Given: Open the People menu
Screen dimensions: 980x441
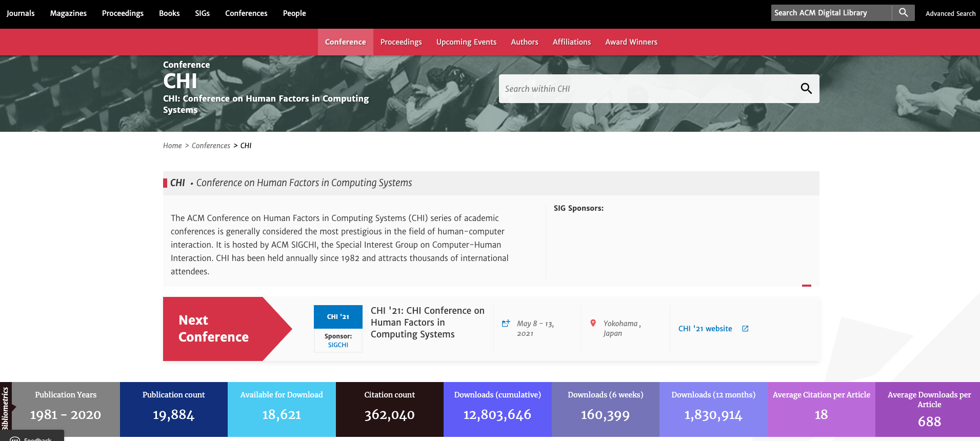Looking at the screenshot, I should coord(294,13).
